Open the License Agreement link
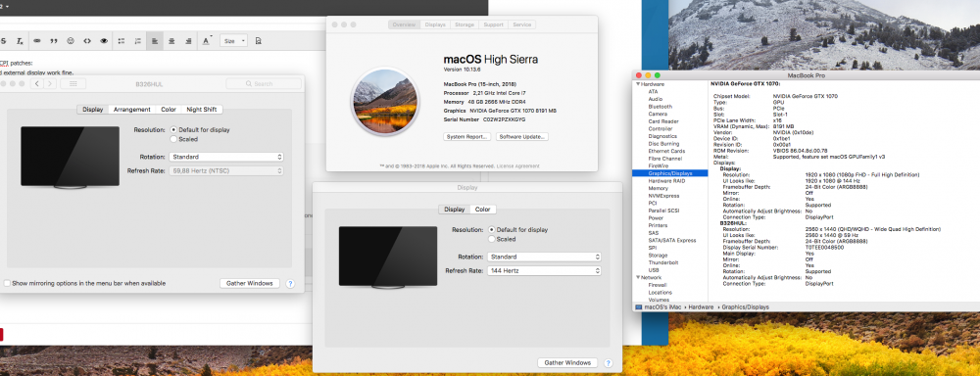The width and height of the screenshot is (980, 376). (517, 166)
